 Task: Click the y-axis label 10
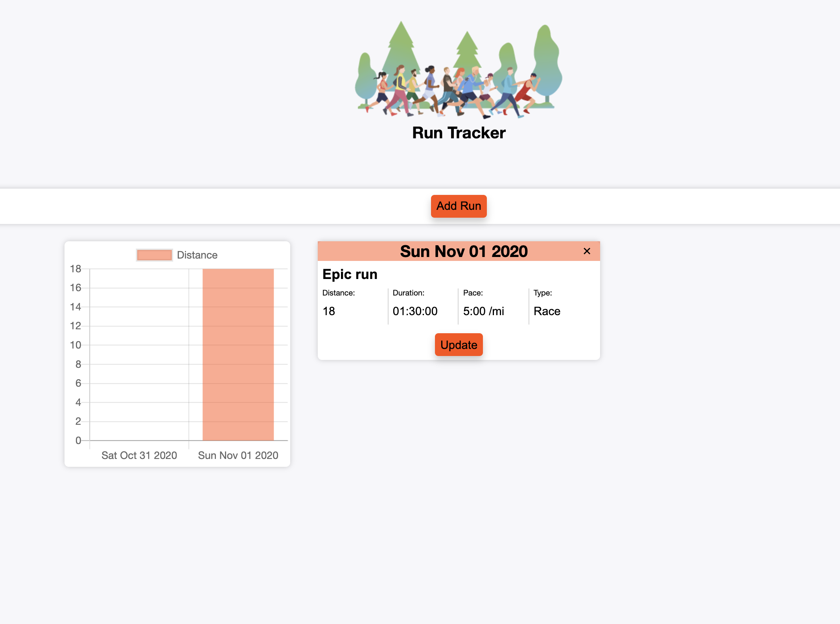coord(76,345)
